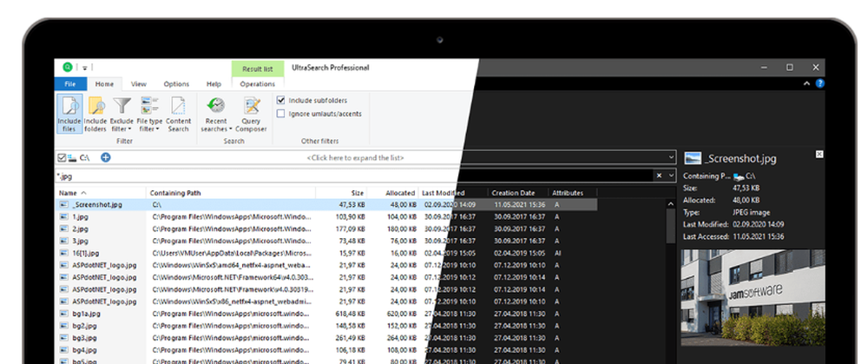This screenshot has height=364, width=868.
Task: Click the C:\ drive icon in preview details
Action: (x=739, y=176)
